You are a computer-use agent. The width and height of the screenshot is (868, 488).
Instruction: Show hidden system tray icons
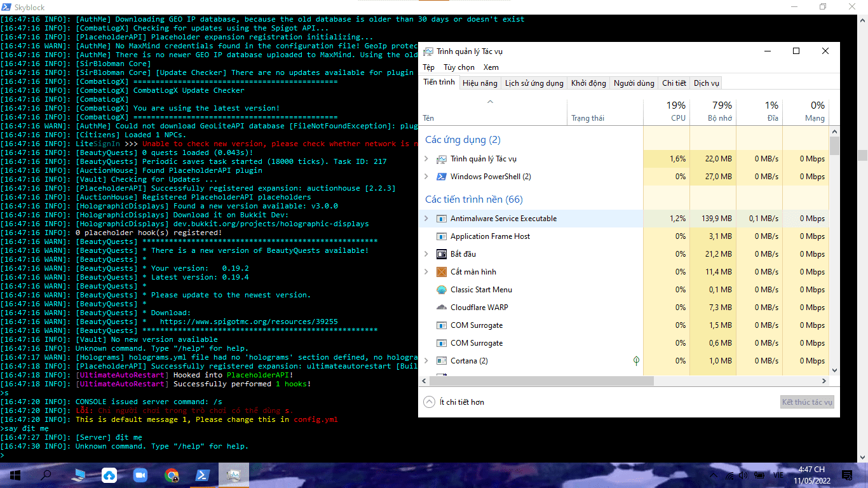(715, 475)
